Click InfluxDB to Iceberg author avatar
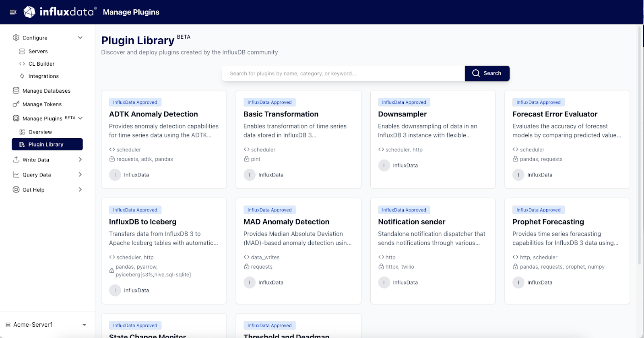Screen dimensions: 644x338 115,290
